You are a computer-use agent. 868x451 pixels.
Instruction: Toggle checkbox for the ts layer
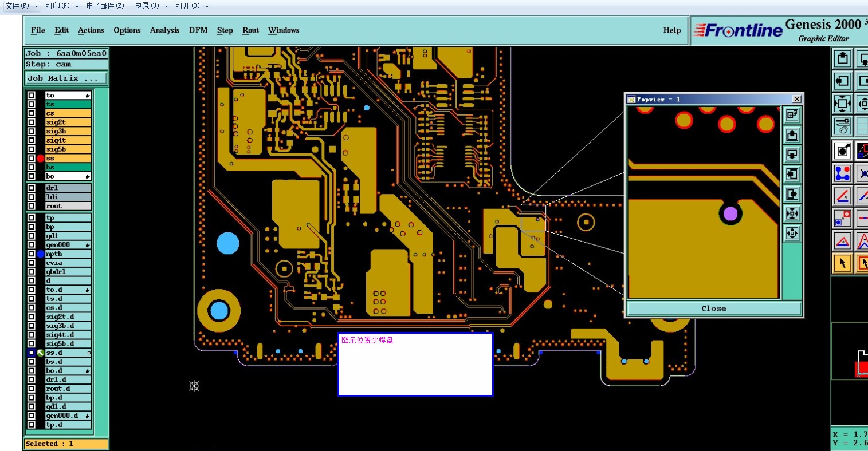click(x=32, y=104)
